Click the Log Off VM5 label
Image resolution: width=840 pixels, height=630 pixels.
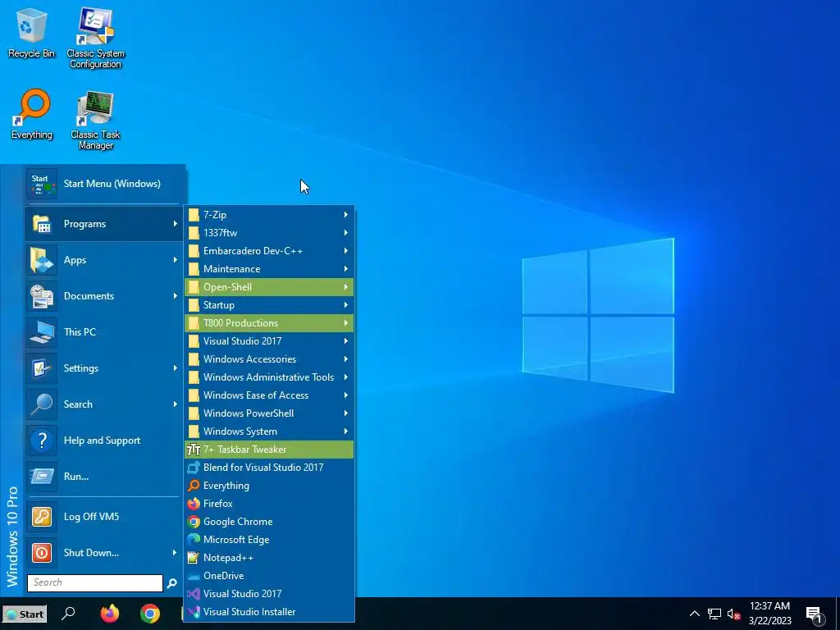pyautogui.click(x=91, y=517)
